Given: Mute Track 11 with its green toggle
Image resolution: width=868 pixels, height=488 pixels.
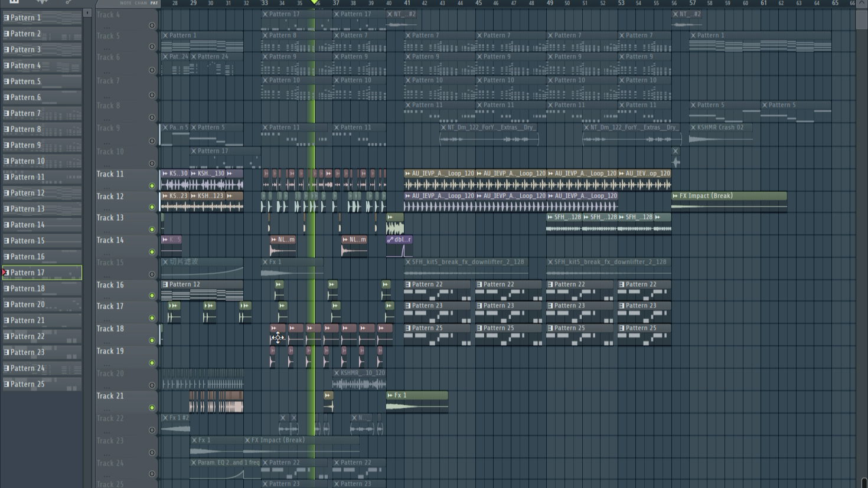Looking at the screenshot, I should pyautogui.click(x=152, y=186).
